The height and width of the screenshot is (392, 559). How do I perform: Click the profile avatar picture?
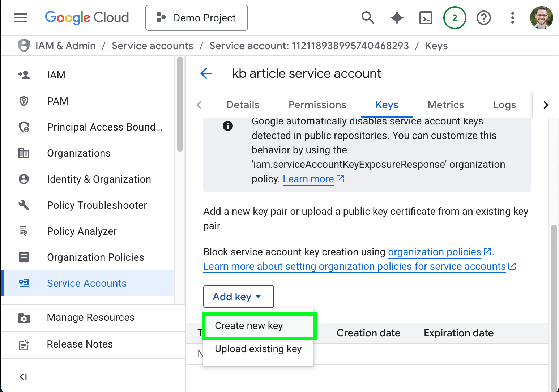coord(541,17)
